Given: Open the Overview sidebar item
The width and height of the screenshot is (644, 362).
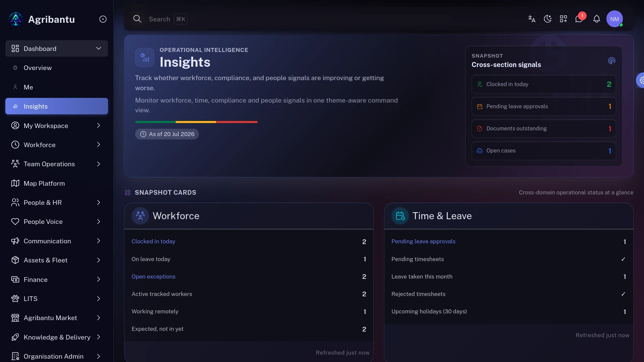Looking at the screenshot, I should click(x=57, y=68).
